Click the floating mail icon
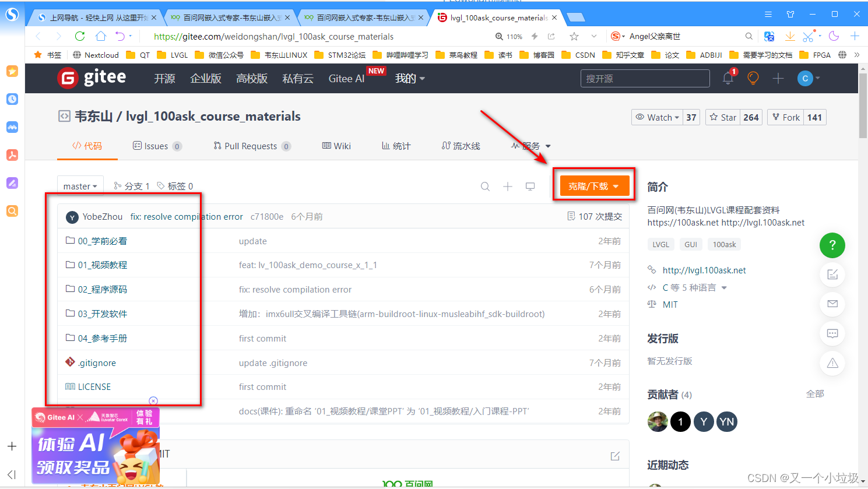The height and width of the screenshot is (489, 868). tap(832, 304)
